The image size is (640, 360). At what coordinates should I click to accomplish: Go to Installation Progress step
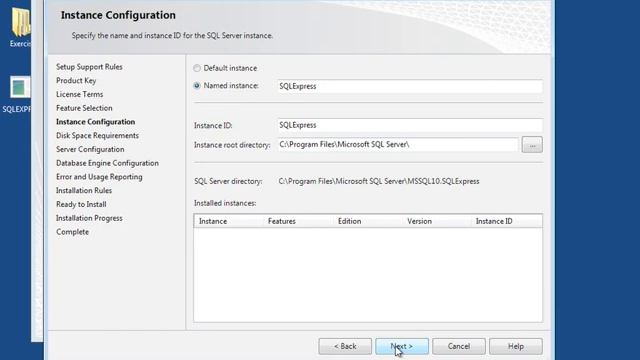pyautogui.click(x=89, y=218)
